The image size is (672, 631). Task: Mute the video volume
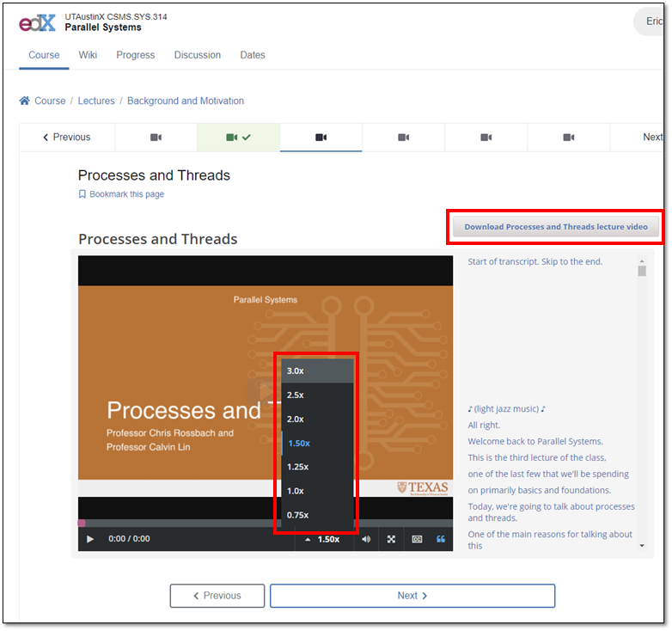tap(366, 539)
